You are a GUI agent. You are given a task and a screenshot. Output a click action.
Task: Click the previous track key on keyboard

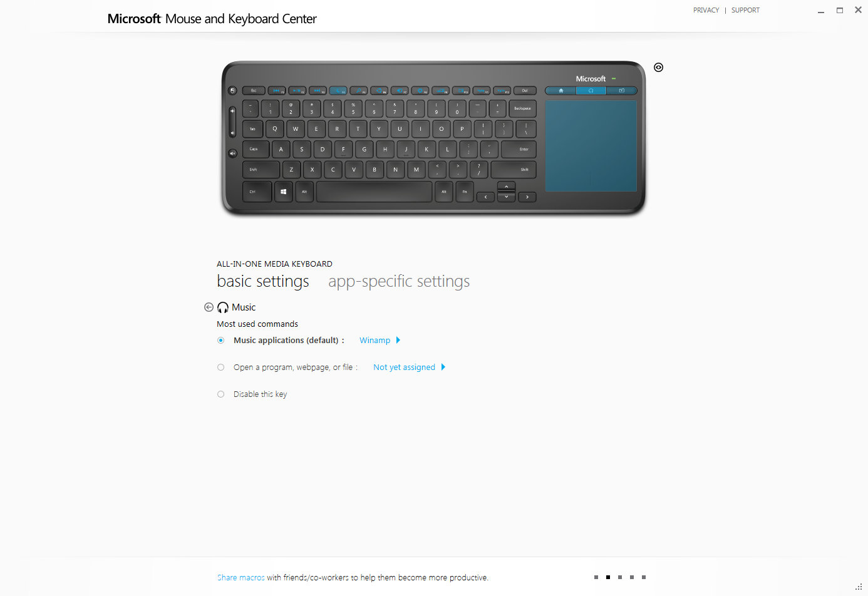pos(276,91)
